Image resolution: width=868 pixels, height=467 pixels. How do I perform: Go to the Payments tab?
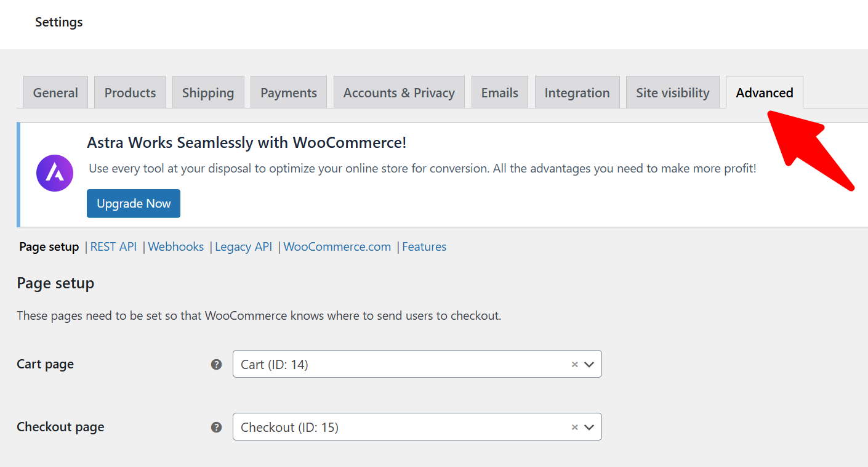pyautogui.click(x=289, y=92)
